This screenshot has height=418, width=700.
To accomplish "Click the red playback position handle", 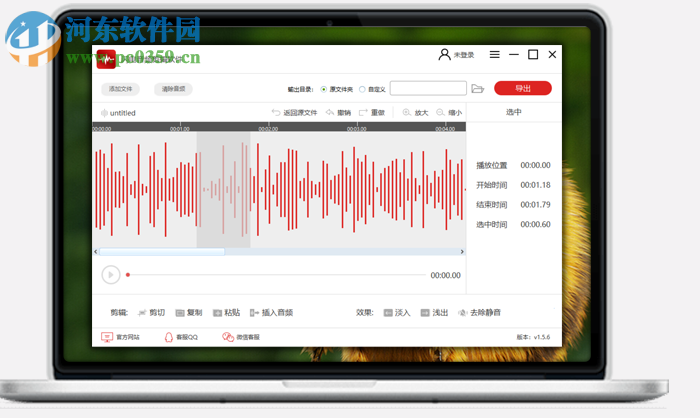I will click(x=128, y=275).
